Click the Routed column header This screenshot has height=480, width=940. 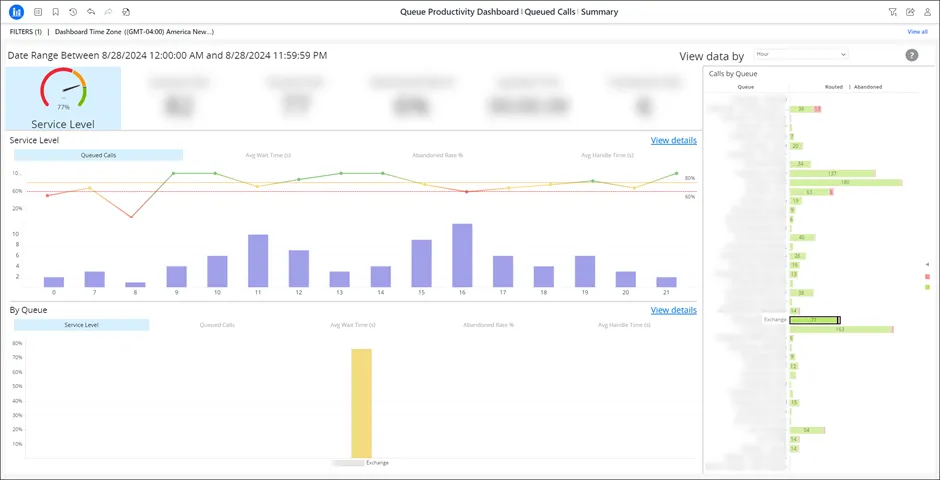[x=834, y=87]
